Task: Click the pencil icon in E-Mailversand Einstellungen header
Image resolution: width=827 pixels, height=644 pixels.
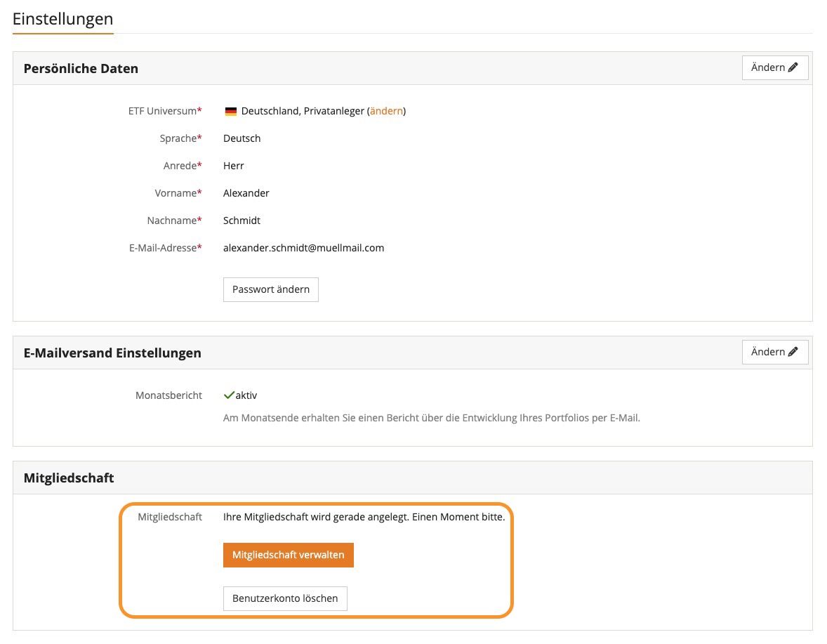Action: [x=793, y=352]
